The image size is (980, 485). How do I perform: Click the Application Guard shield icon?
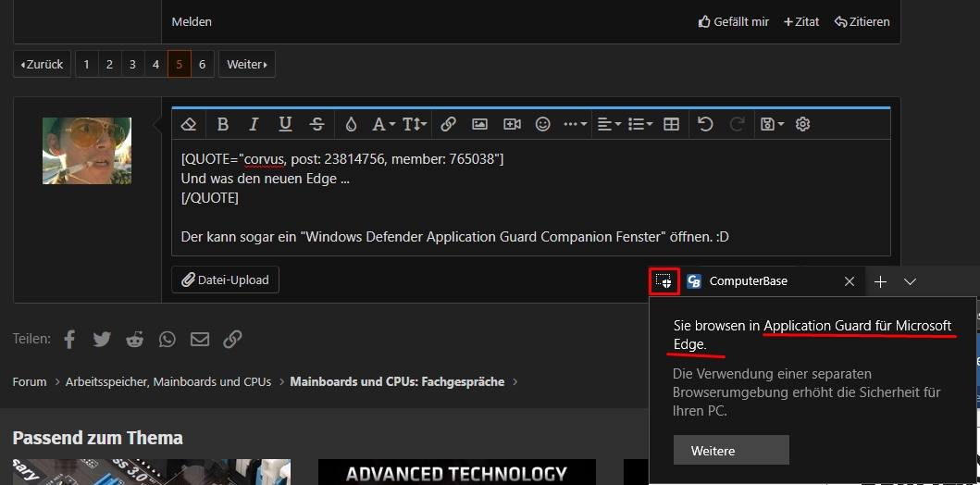[x=664, y=281]
